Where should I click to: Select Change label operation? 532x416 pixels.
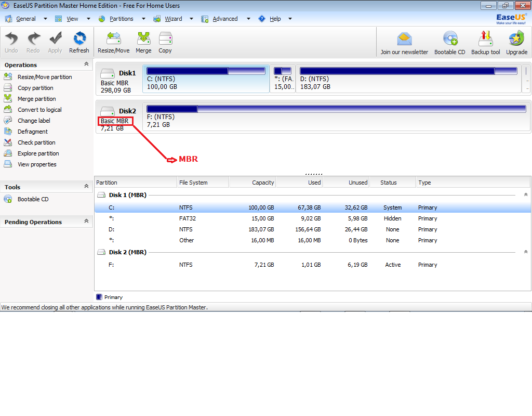pos(34,121)
